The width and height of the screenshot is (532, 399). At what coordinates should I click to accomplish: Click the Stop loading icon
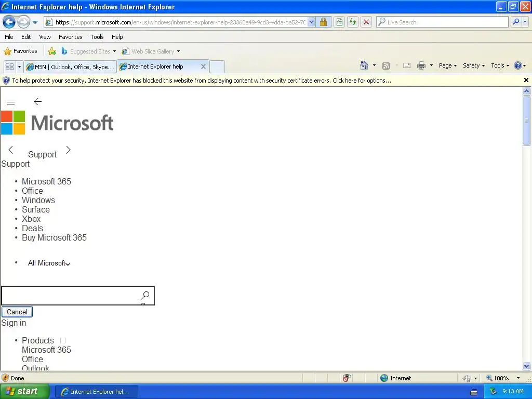pyautogui.click(x=366, y=22)
